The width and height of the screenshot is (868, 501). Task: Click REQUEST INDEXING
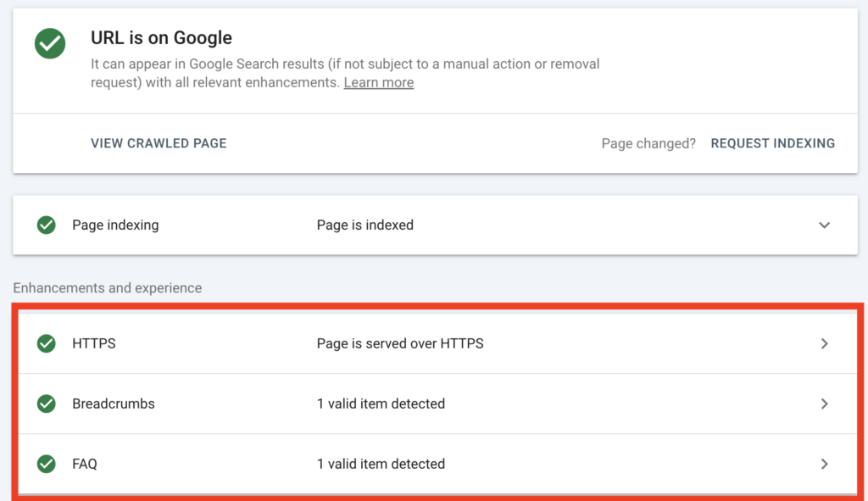click(772, 143)
